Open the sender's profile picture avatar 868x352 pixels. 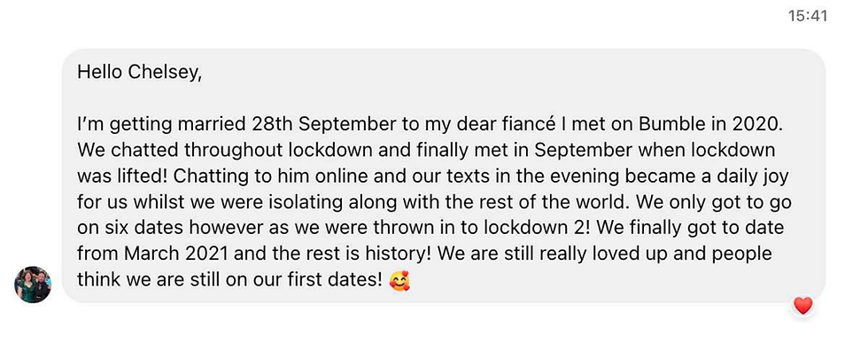pyautogui.click(x=33, y=285)
